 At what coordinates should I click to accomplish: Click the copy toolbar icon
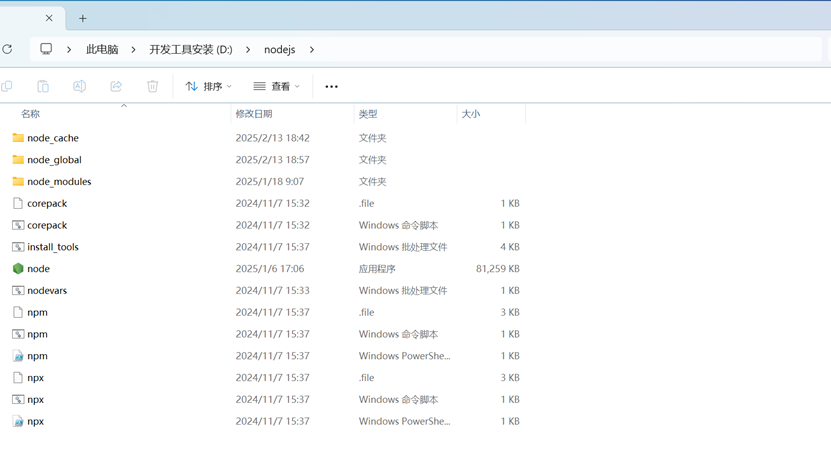(x=6, y=86)
